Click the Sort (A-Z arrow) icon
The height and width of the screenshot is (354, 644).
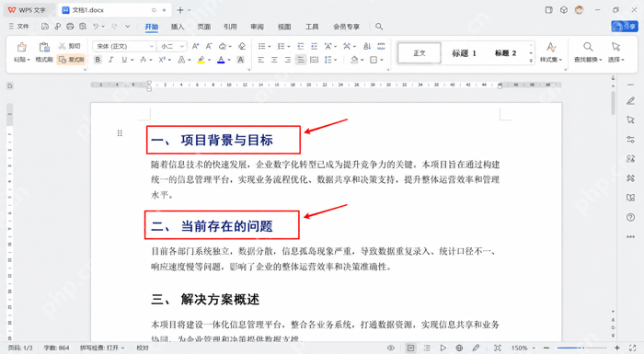click(x=367, y=46)
